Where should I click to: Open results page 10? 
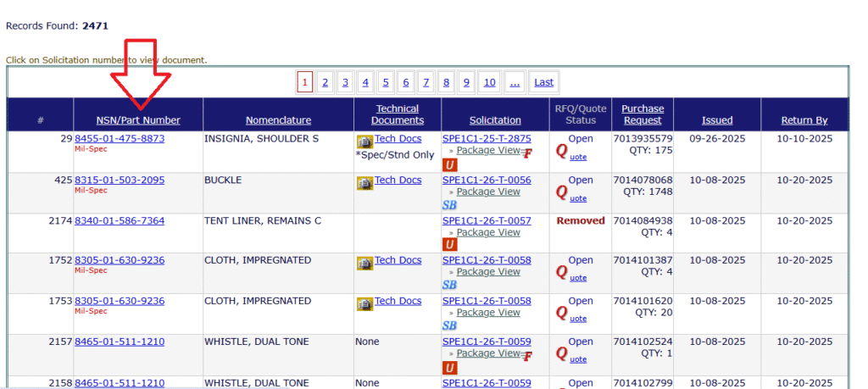coord(489,82)
